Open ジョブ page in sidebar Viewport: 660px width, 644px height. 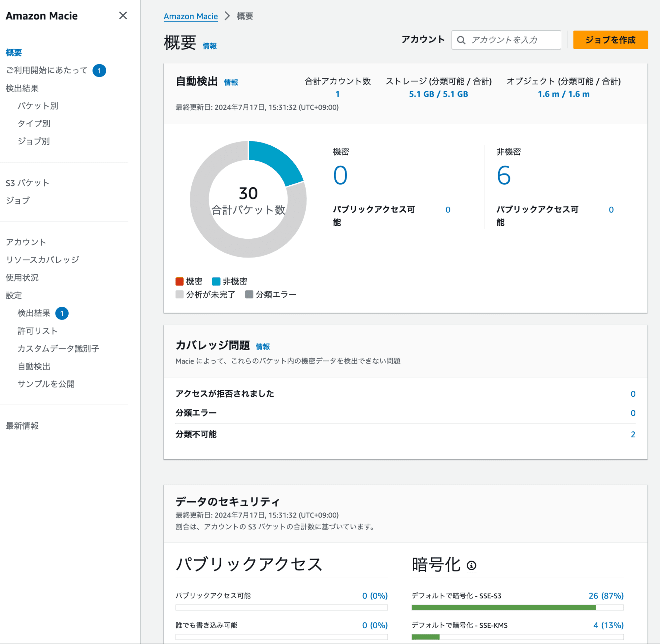pos(18,200)
